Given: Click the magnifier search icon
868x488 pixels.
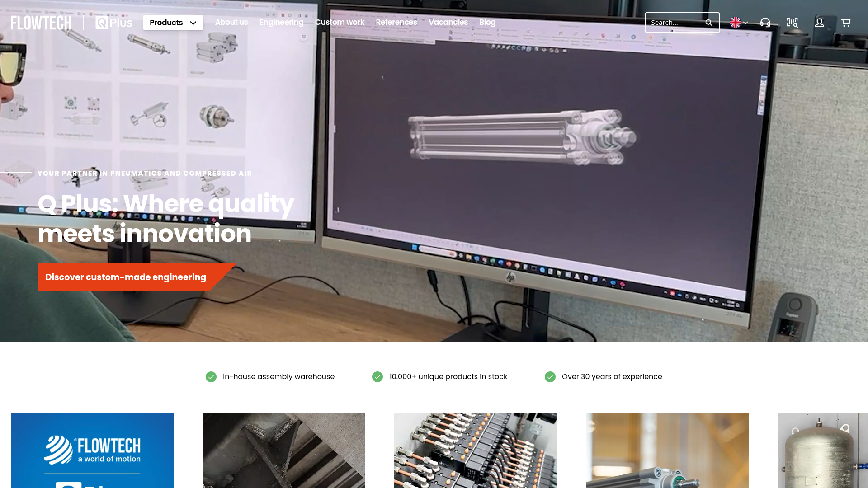Looking at the screenshot, I should (709, 23).
